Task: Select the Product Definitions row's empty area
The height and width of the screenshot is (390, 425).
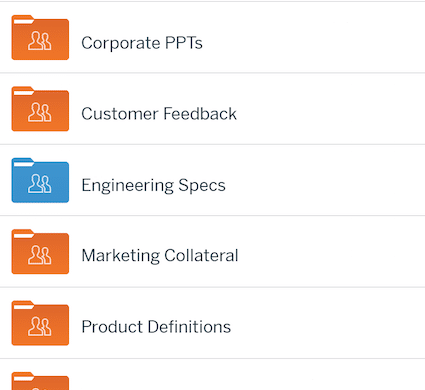Action: (x=328, y=323)
